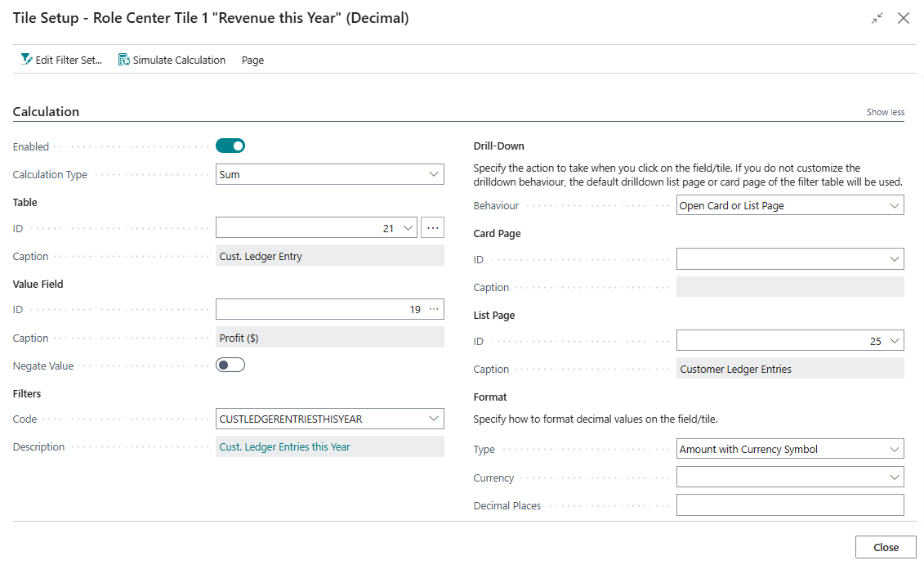Click Simulate Calculation menu action
This screenshot has height=574, width=924.
click(179, 60)
